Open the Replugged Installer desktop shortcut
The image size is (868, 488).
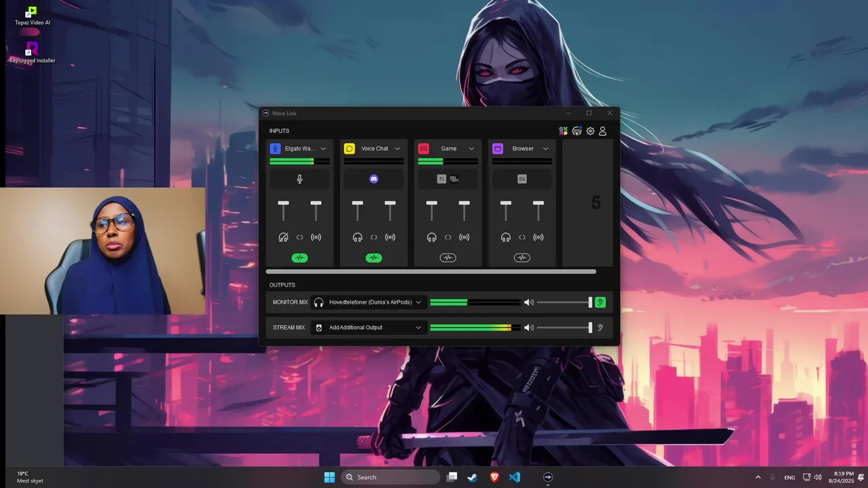32,53
